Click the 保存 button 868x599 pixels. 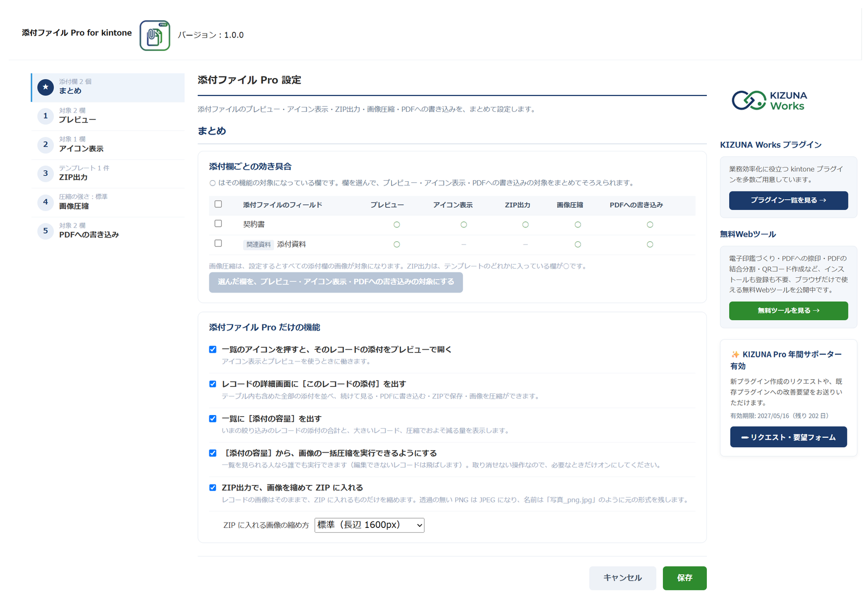click(685, 578)
